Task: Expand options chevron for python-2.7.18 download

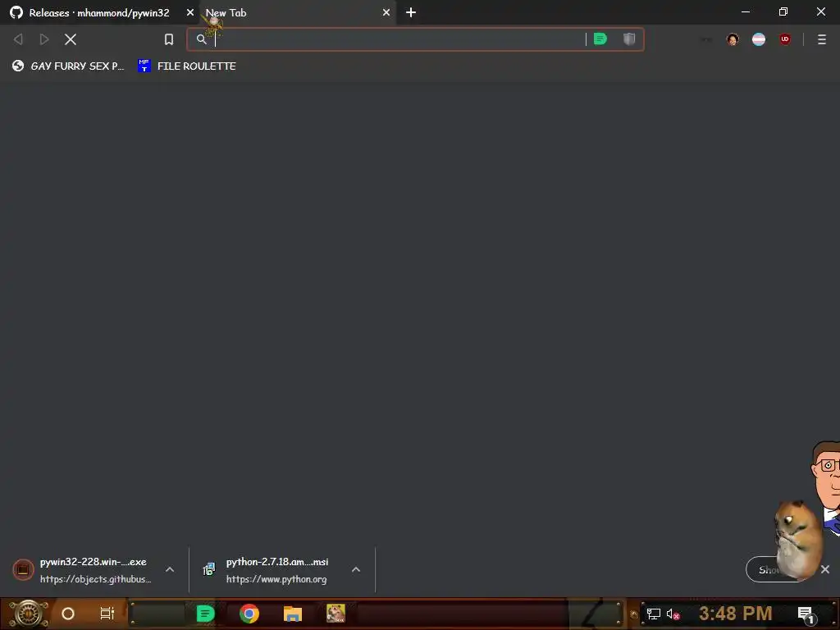Action: [356, 569]
